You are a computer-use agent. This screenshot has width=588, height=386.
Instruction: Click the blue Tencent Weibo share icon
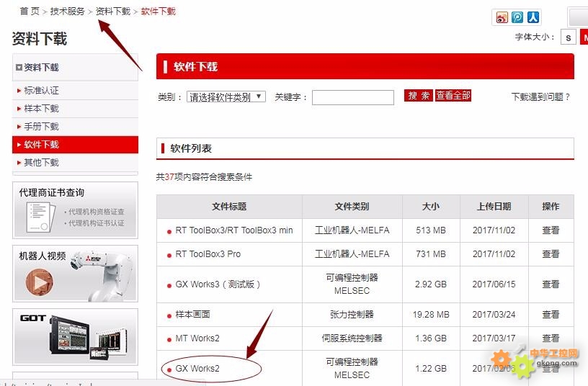tap(517, 17)
